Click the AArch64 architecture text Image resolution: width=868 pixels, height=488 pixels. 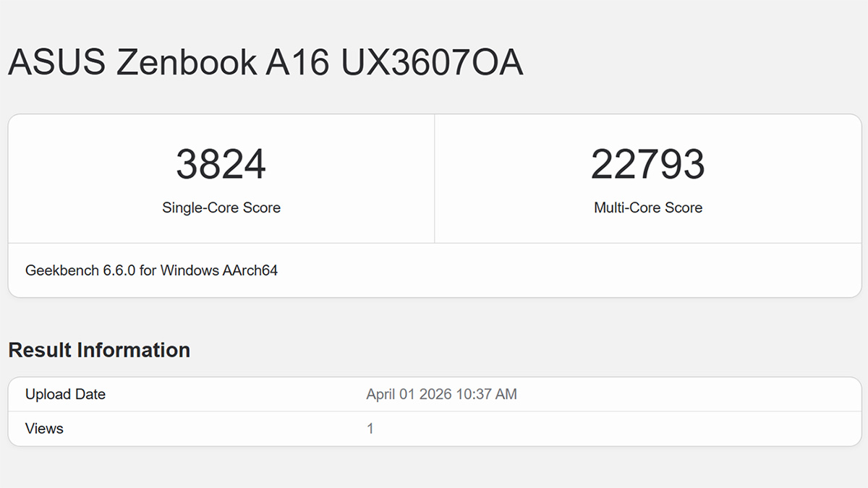pyautogui.click(x=250, y=270)
